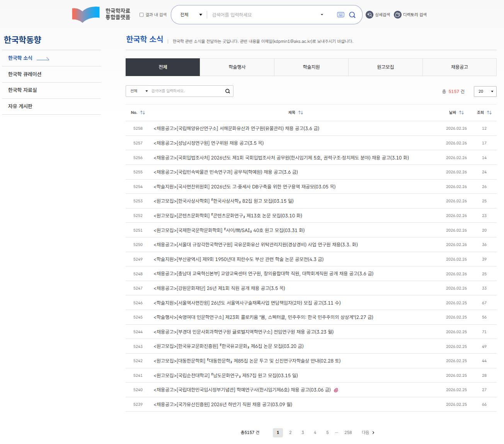Click the top search input field
Viewport: 504px width, 444px height.
pos(263,15)
